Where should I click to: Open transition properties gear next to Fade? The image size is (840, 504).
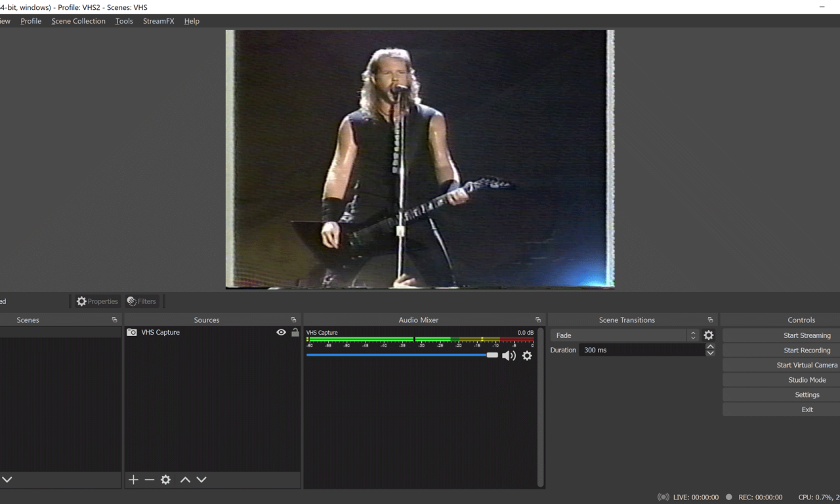pos(709,335)
